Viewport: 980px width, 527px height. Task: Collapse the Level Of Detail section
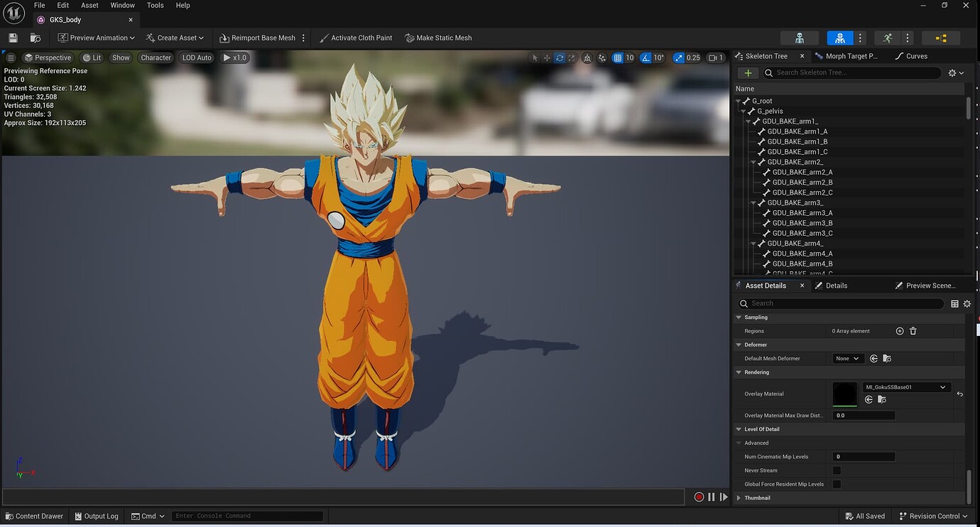click(739, 429)
